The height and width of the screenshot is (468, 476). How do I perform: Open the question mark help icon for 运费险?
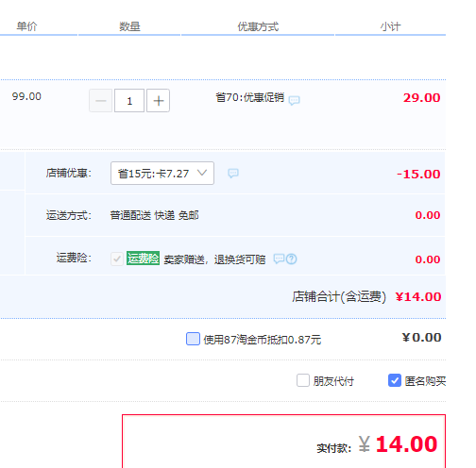[292, 259]
